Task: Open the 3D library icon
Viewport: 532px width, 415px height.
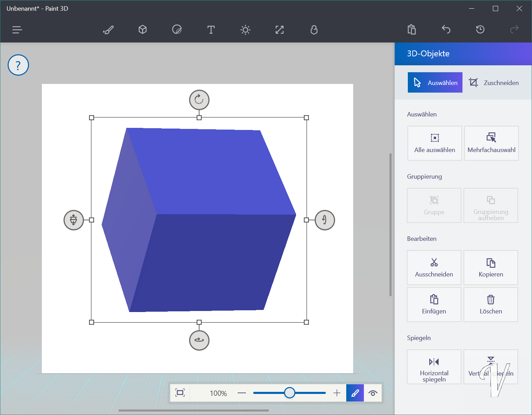Action: click(x=314, y=30)
